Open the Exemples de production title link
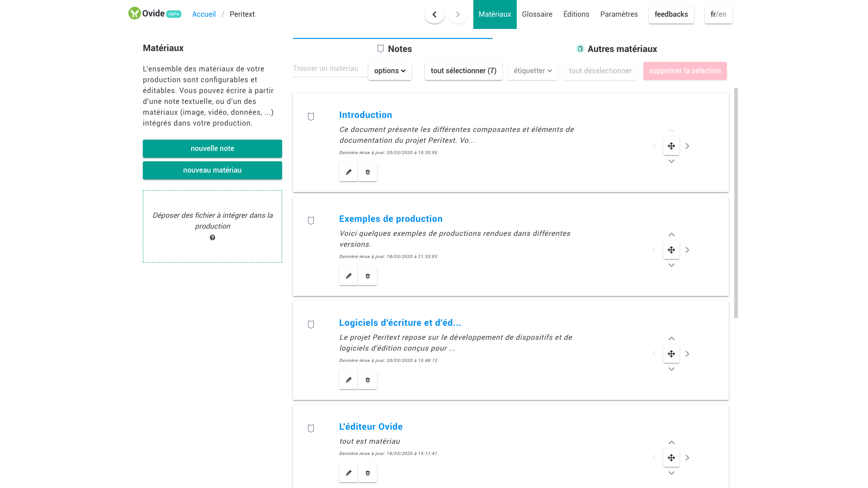 click(391, 219)
